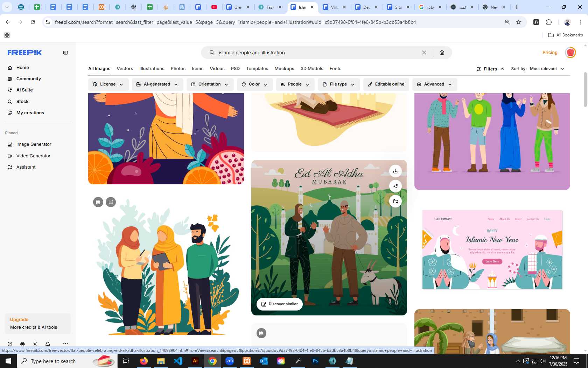Clear search query with X icon
The width and height of the screenshot is (588, 368).
click(x=424, y=53)
